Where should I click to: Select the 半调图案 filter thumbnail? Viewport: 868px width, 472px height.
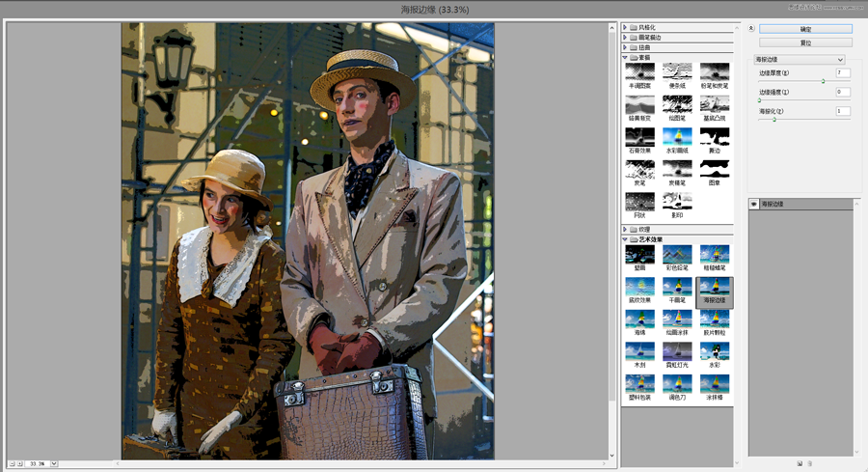639,72
